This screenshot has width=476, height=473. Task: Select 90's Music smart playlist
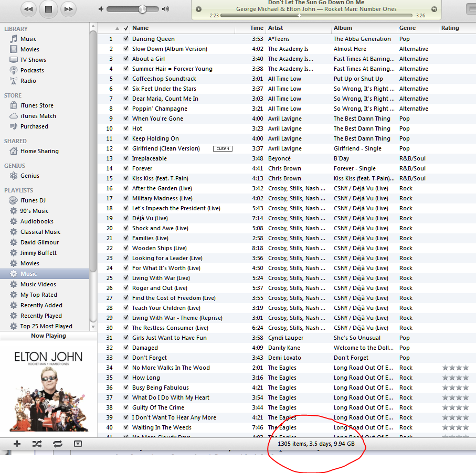34,211
